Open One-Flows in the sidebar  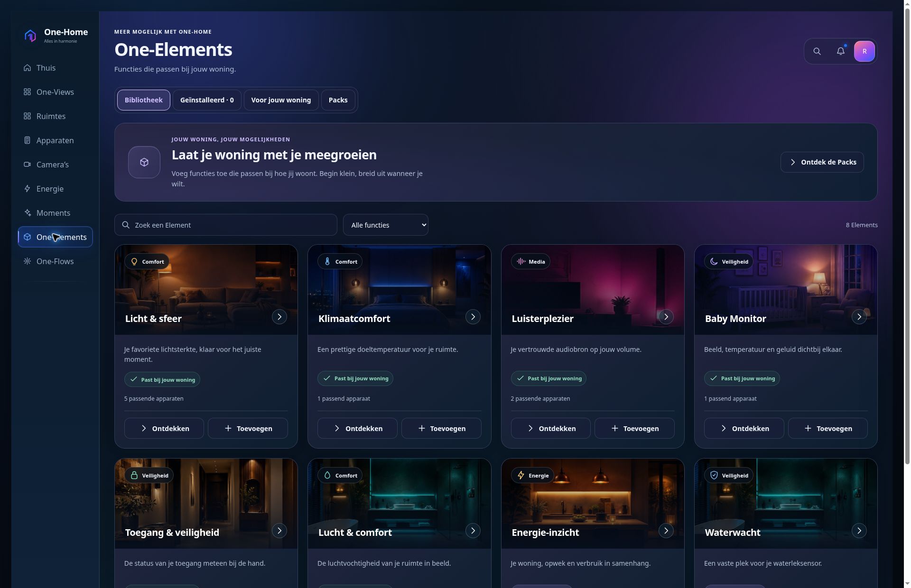(x=55, y=261)
